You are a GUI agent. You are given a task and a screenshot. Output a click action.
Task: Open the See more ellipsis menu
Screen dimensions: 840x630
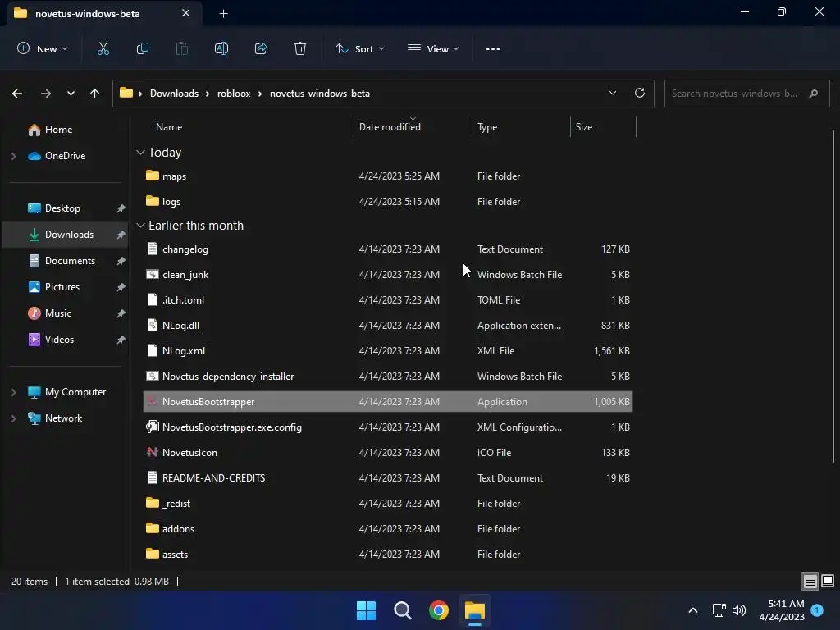point(493,48)
